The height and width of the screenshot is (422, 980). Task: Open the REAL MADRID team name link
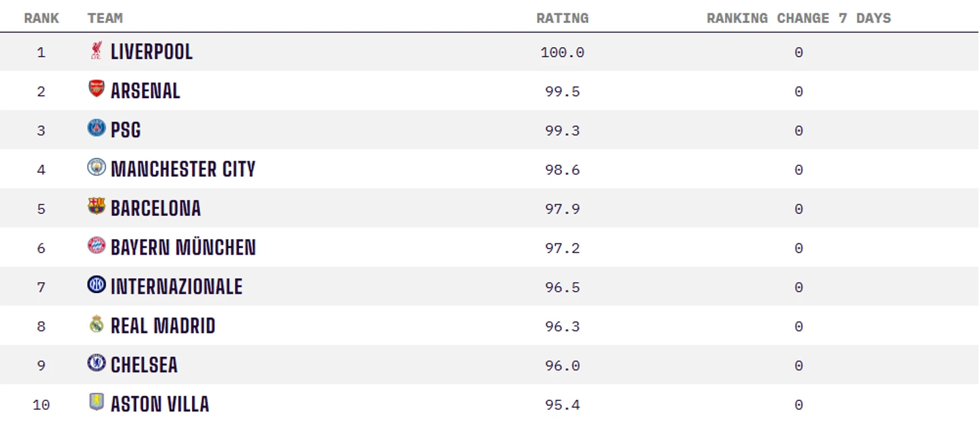(163, 326)
